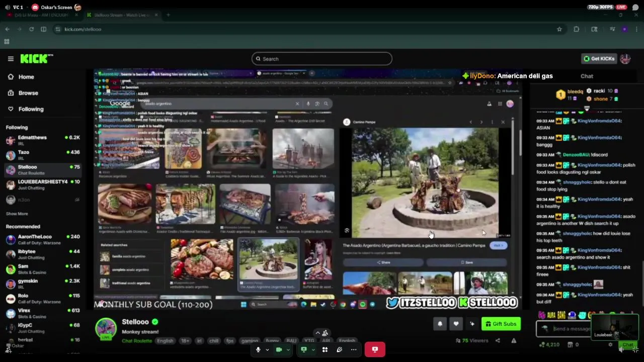Select the Tazo channel in Following
The height and width of the screenshot is (362, 644).
click(43, 155)
